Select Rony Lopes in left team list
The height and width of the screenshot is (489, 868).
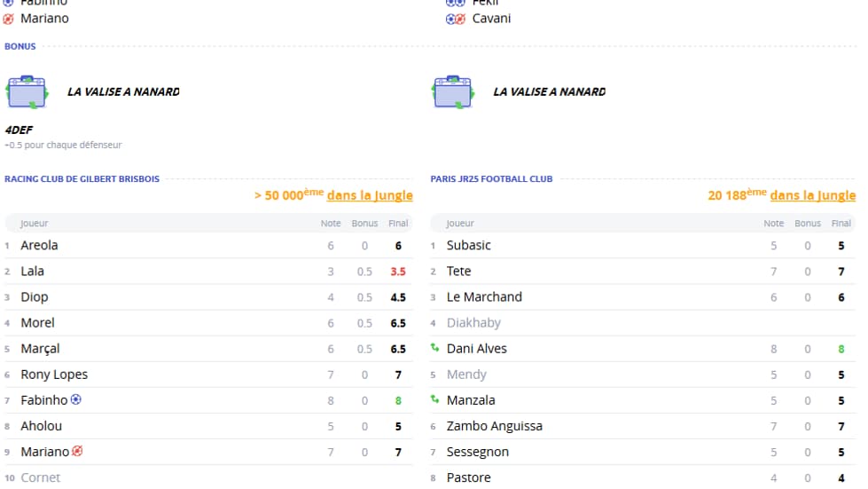(x=54, y=375)
